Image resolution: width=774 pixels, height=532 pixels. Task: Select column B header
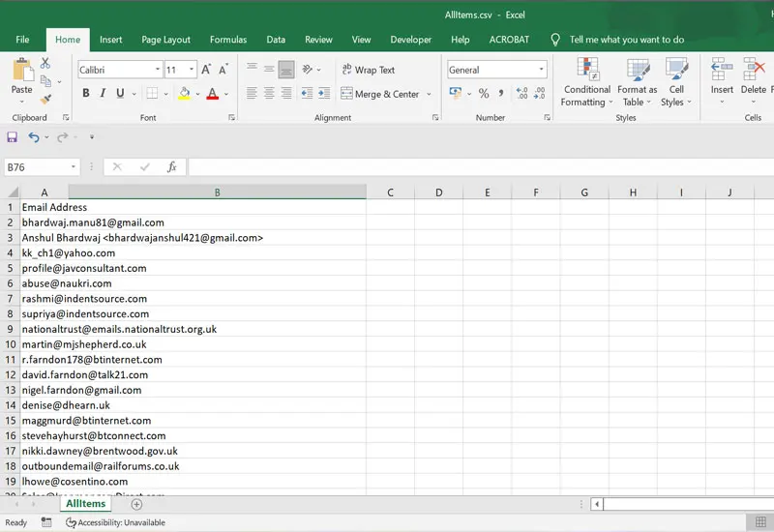pyautogui.click(x=217, y=192)
